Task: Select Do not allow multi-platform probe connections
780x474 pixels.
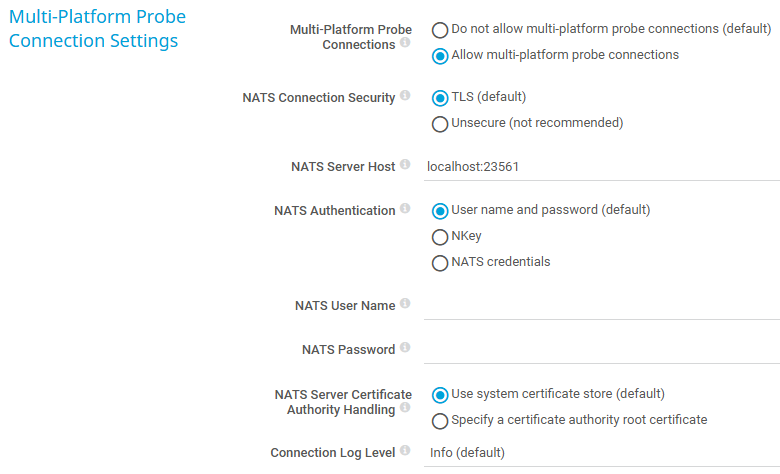Action: point(440,30)
